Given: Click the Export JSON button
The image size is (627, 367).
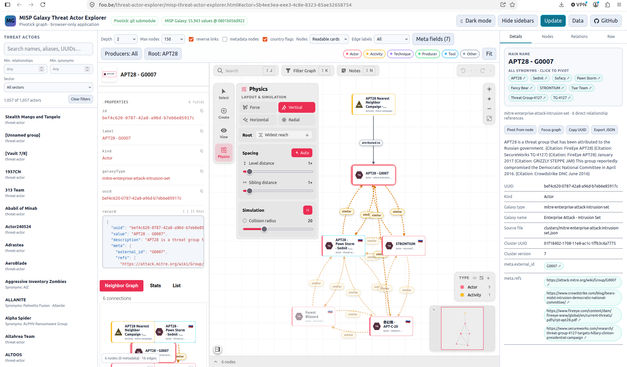Looking at the screenshot, I should (x=604, y=130).
